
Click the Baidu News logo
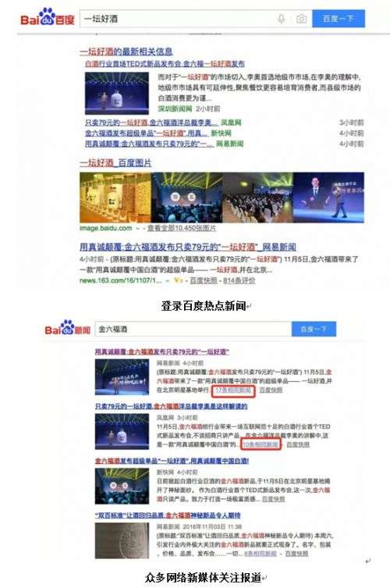[x=68, y=329]
